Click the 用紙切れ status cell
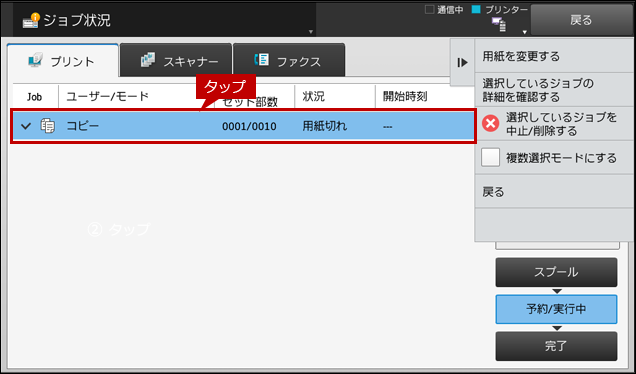Image resolution: width=636 pixels, height=374 pixels. [324, 126]
